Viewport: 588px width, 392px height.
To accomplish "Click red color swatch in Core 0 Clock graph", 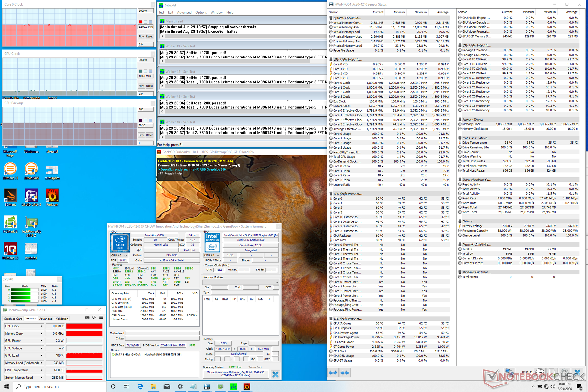I will click(x=141, y=22).
